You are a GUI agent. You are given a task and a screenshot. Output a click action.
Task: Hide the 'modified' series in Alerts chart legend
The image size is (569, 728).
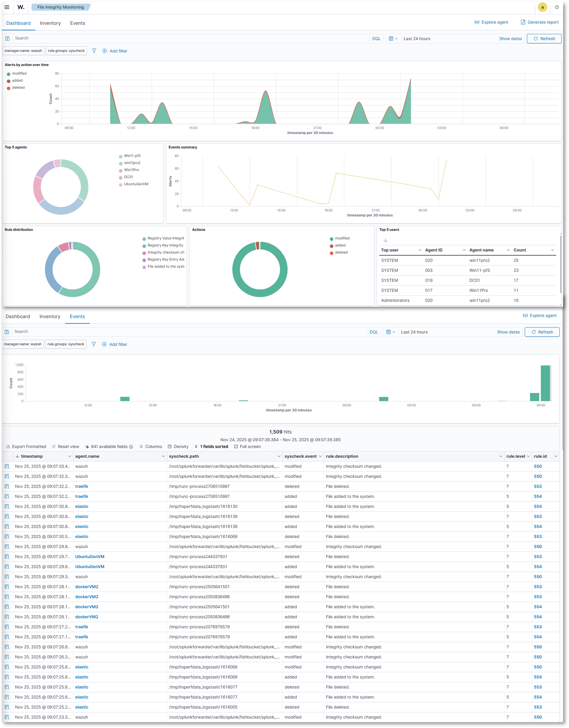[x=19, y=73]
